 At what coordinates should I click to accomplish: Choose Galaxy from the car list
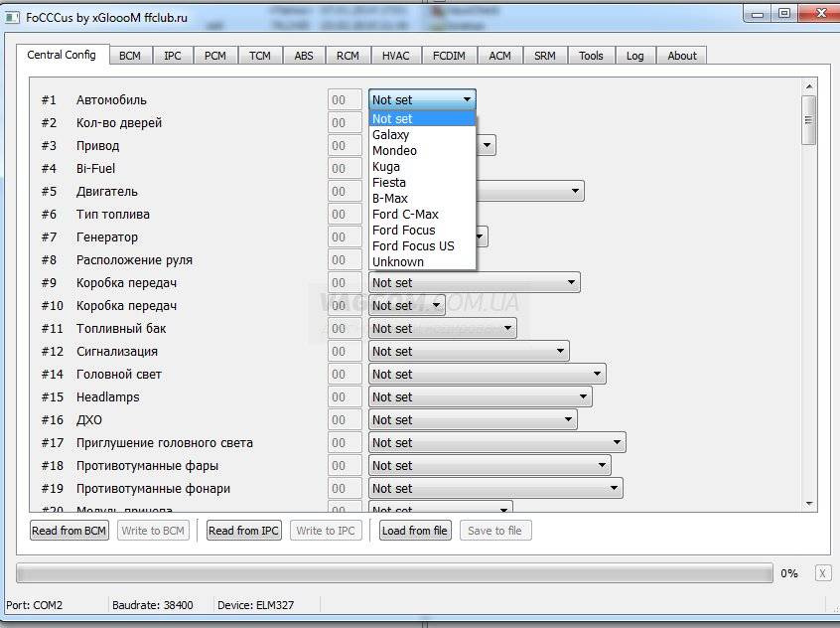422,134
